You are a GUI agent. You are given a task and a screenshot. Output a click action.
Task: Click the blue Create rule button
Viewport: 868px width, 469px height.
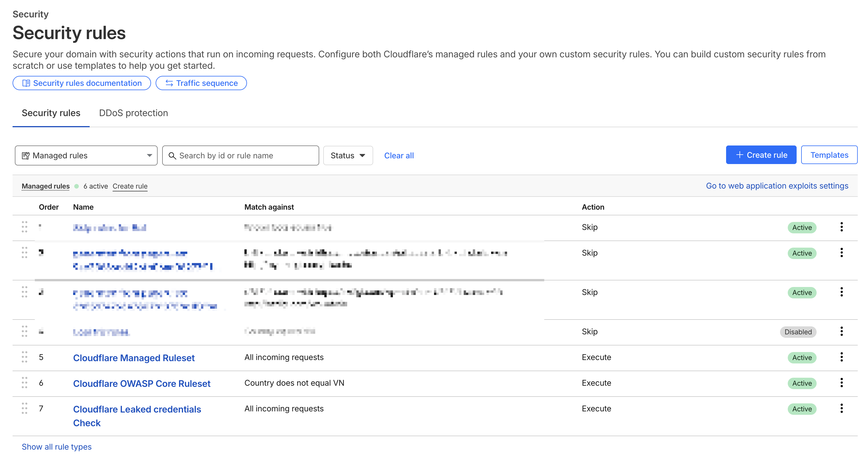click(x=761, y=155)
